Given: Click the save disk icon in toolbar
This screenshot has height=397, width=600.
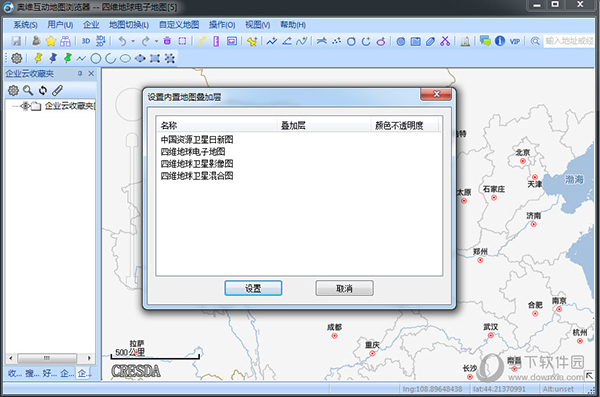Looking at the screenshot, I should [x=16, y=41].
